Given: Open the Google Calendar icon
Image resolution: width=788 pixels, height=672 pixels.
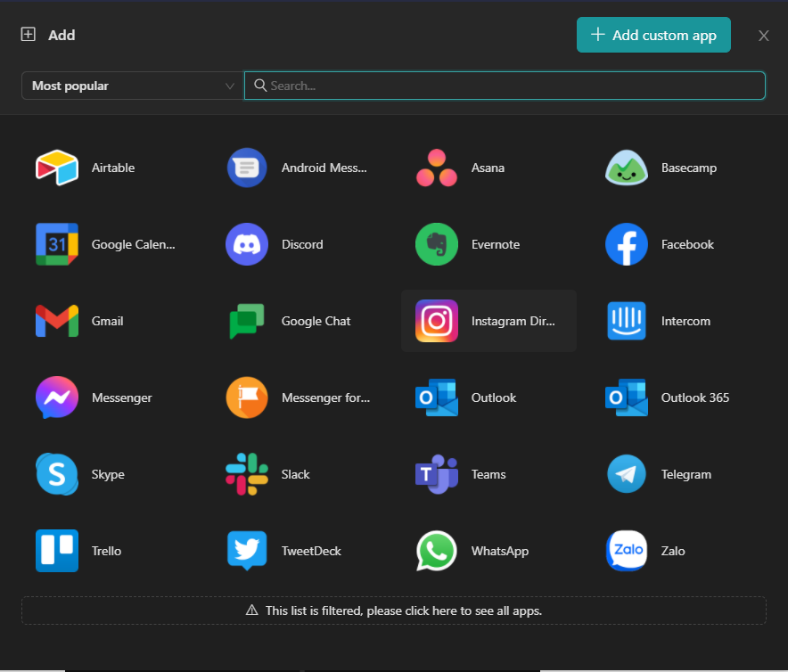Looking at the screenshot, I should [57, 244].
